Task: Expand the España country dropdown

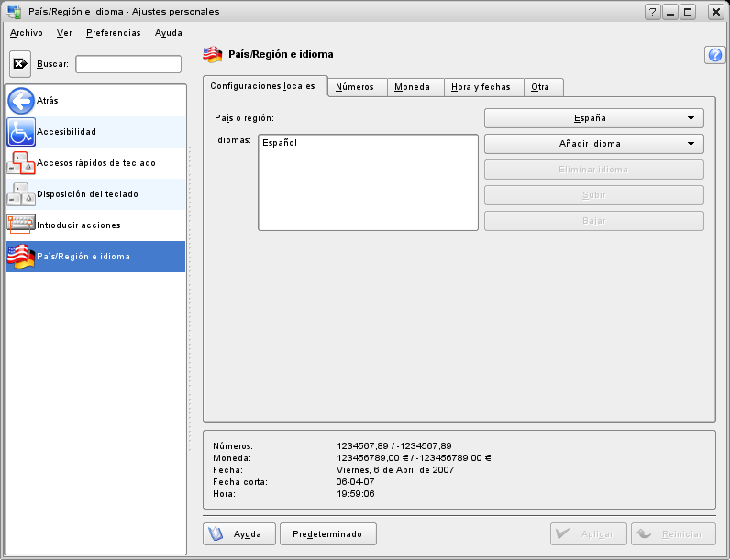Action: 593,118
